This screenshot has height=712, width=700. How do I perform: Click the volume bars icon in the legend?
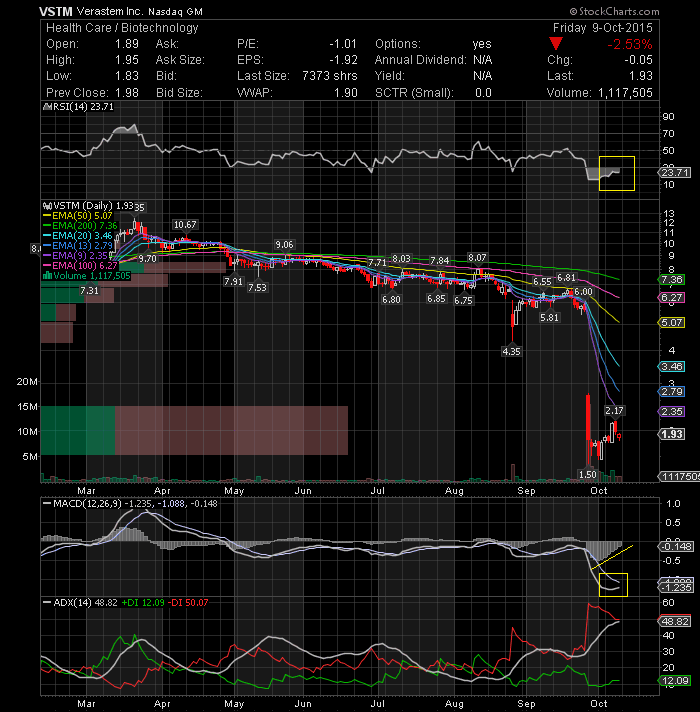(x=47, y=276)
